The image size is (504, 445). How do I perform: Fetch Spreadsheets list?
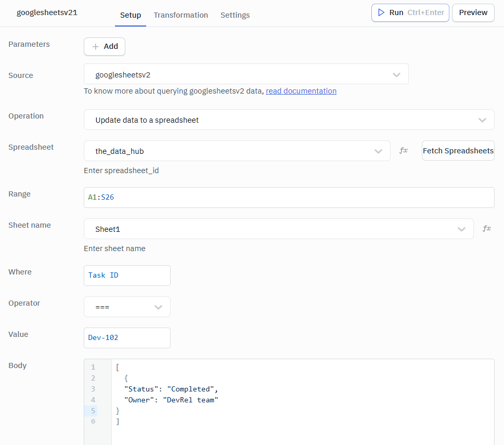[458, 151]
